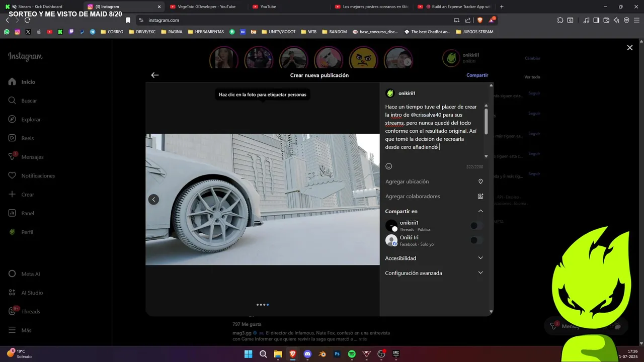Click the Instagram logo in the sidebar
Screen dimensions: 644x362
pyautogui.click(x=25, y=56)
